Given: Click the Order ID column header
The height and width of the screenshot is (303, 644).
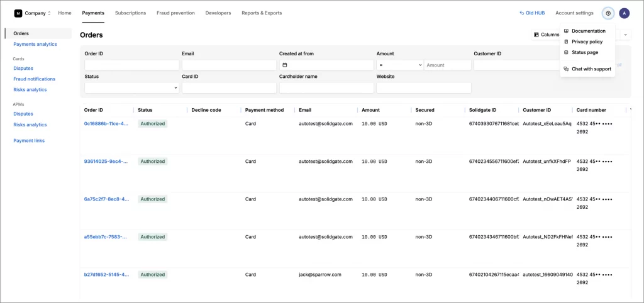Looking at the screenshot, I should tap(94, 110).
